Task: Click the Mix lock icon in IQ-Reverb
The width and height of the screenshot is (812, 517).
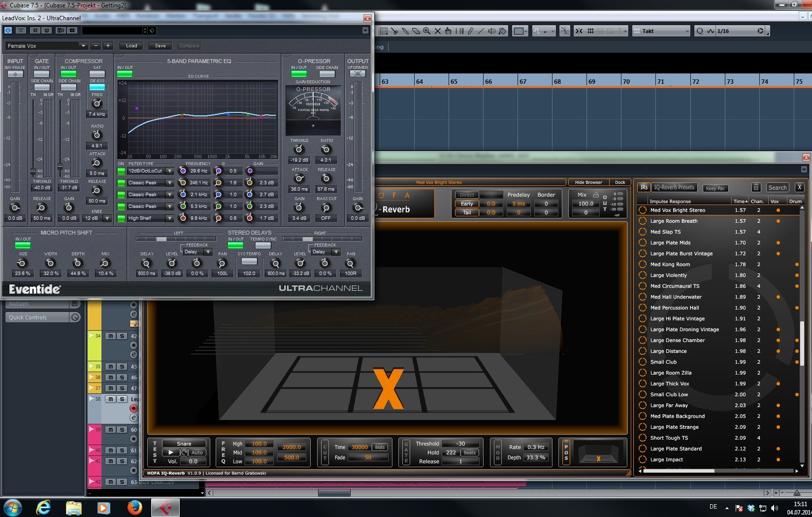Action: tap(596, 195)
